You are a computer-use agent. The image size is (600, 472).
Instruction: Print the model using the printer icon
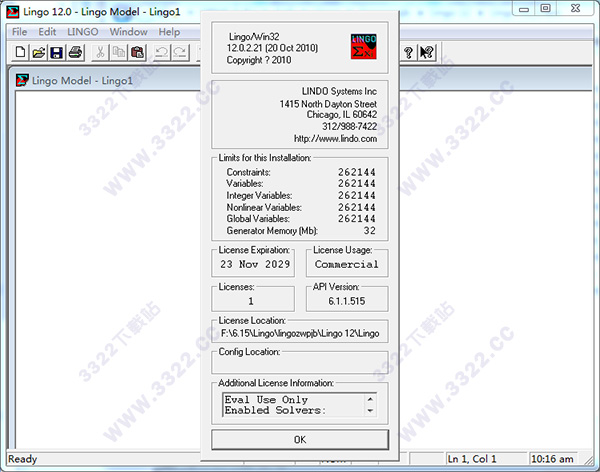coord(75,52)
